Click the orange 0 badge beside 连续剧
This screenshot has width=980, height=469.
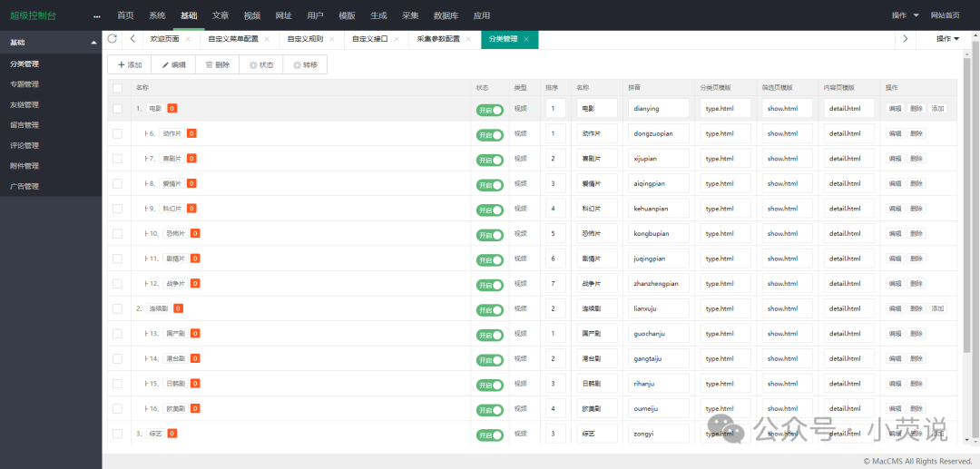[178, 308]
